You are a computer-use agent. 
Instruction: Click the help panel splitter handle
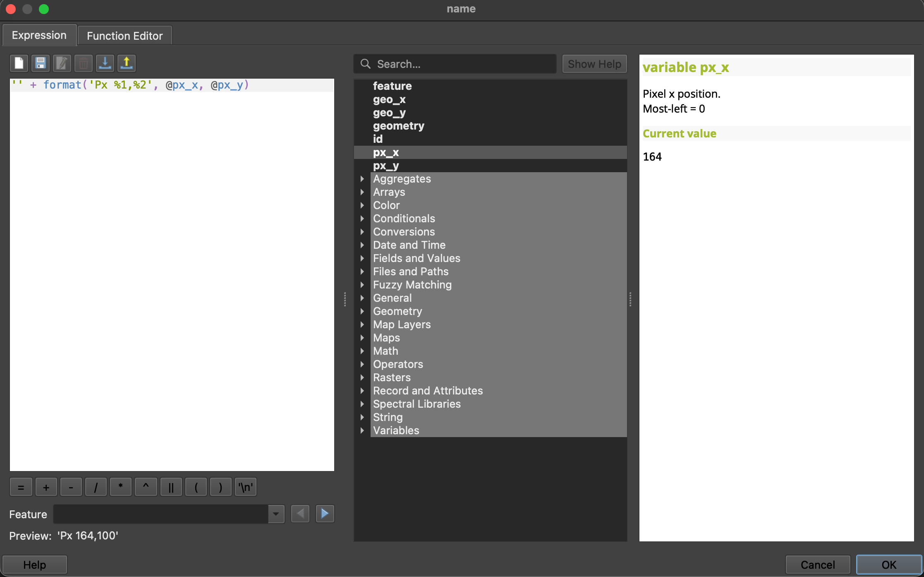pos(630,299)
